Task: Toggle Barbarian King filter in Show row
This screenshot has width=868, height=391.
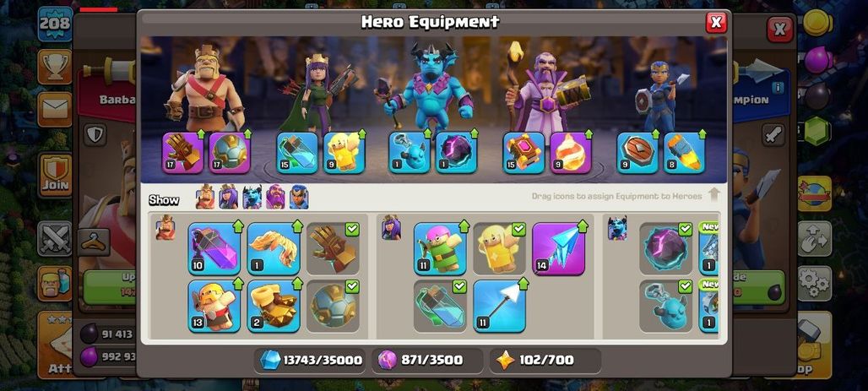Action: (x=205, y=197)
